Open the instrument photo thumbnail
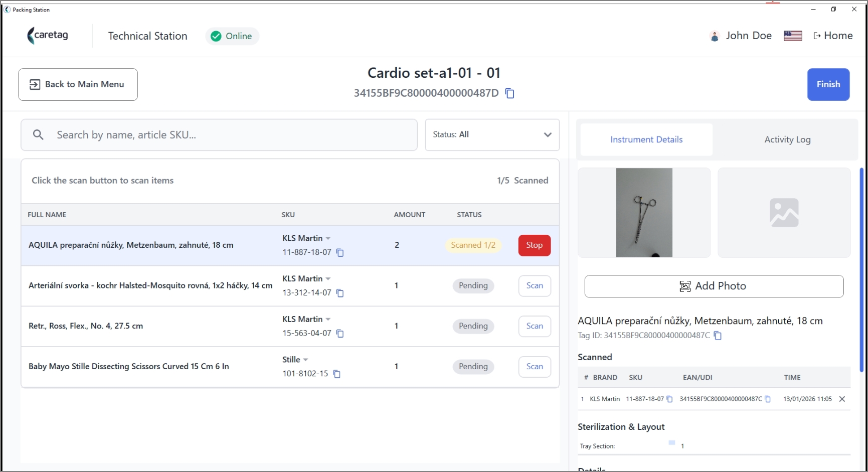The image size is (868, 472). [644, 213]
